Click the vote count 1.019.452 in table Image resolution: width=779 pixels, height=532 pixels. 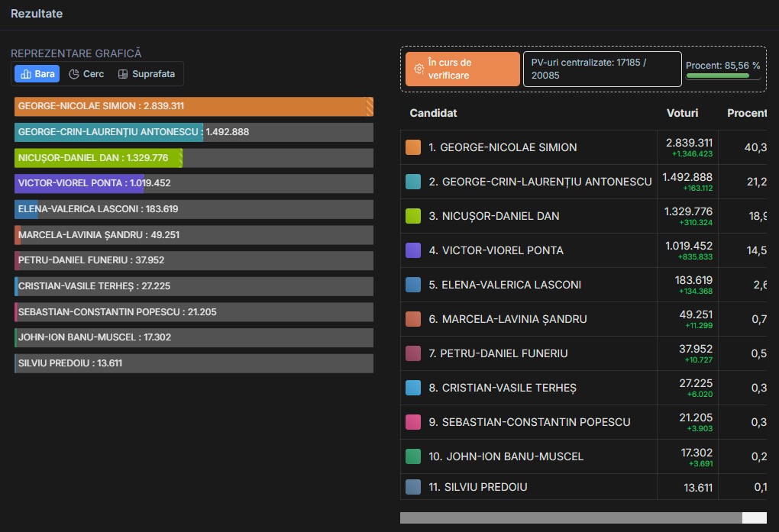(x=689, y=245)
